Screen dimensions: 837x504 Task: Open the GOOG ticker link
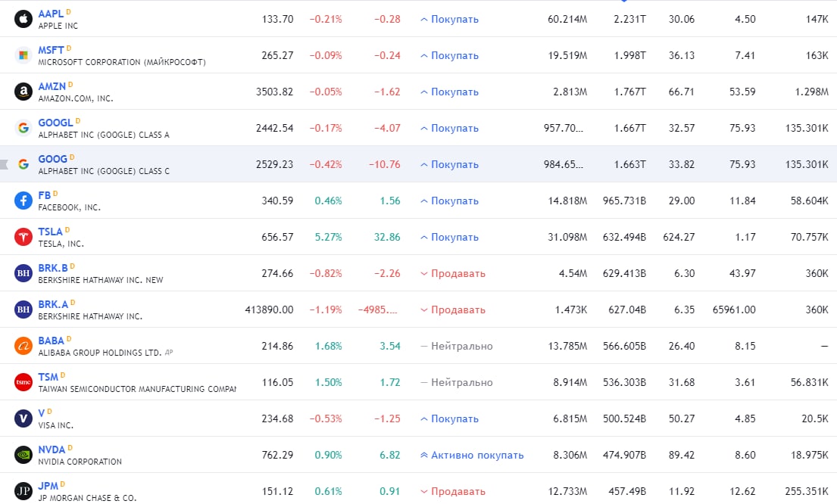pyautogui.click(x=53, y=159)
